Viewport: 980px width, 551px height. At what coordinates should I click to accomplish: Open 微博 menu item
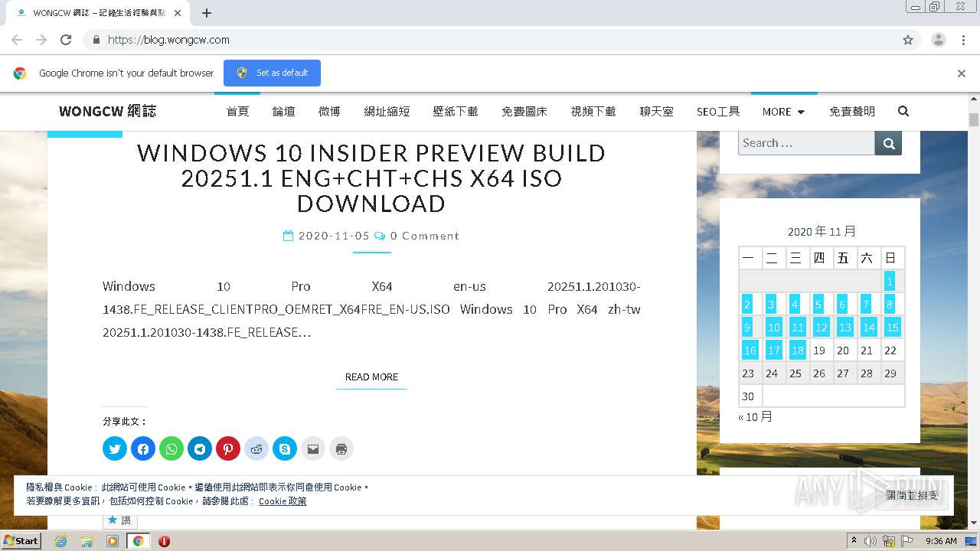[x=329, y=112]
